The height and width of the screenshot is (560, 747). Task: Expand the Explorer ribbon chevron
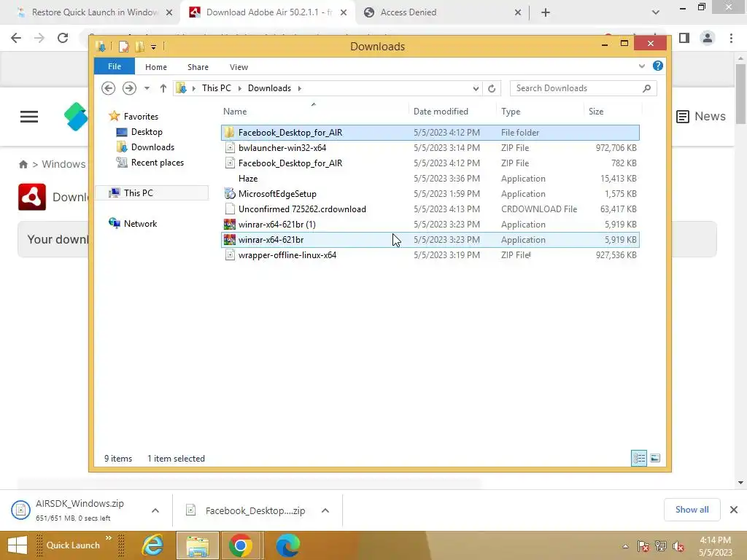pos(642,66)
